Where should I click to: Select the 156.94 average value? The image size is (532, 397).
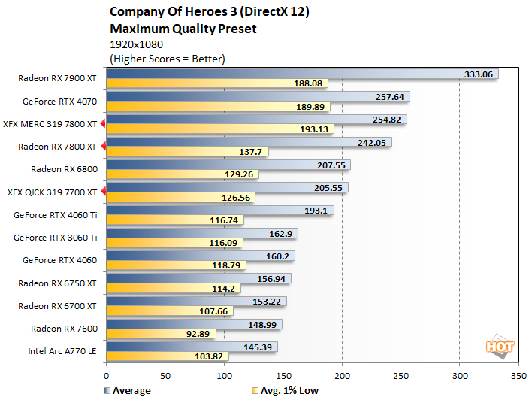tap(271, 279)
